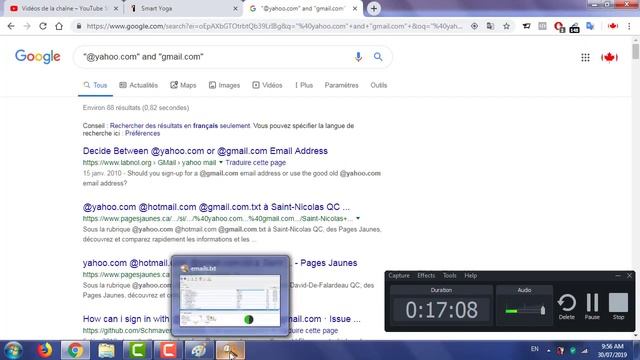Reload the Google results page
The height and width of the screenshot is (360, 640).
43,26
